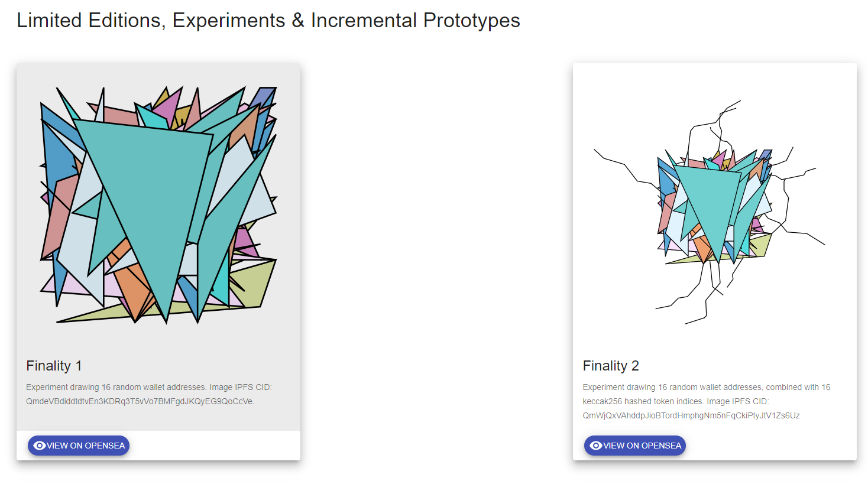Click 'keccak256 hashed token indices' text
This screenshot has height=481, width=868.
coord(642,401)
